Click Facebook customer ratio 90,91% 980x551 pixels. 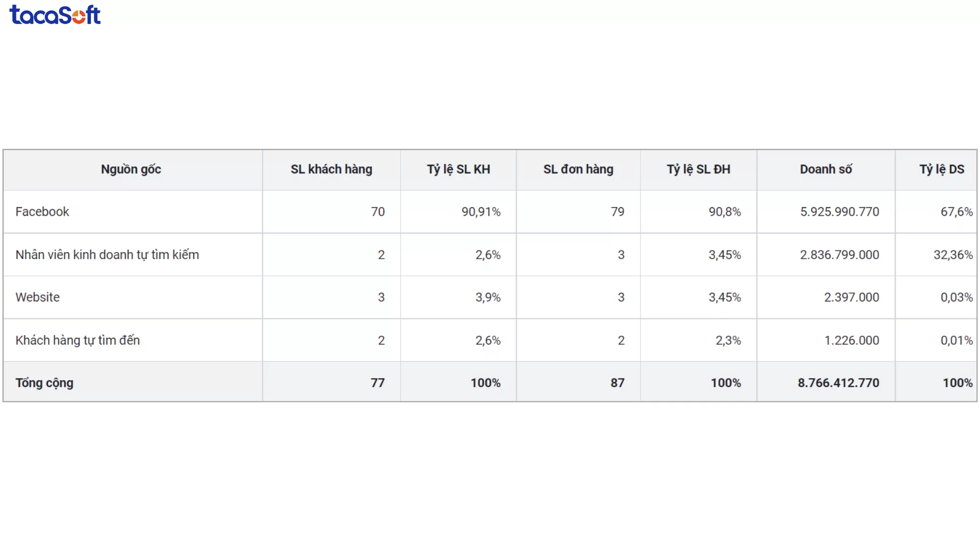click(481, 212)
